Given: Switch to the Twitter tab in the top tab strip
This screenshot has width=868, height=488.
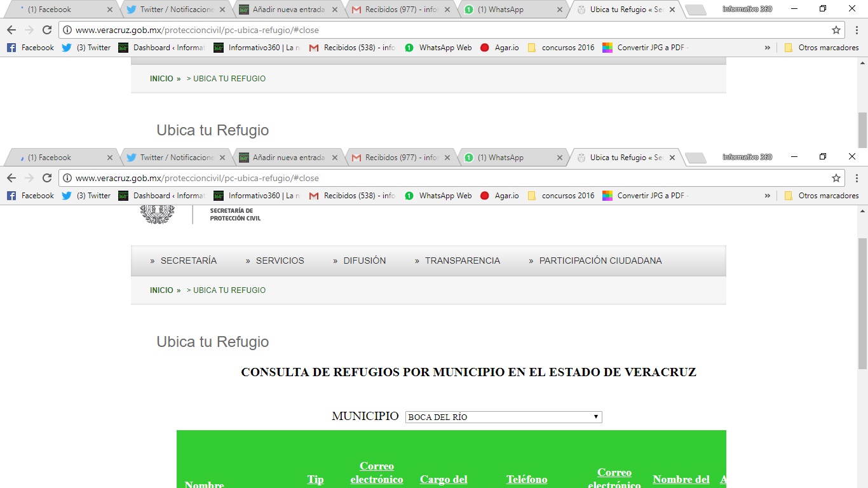Looking at the screenshot, I should (172, 10).
